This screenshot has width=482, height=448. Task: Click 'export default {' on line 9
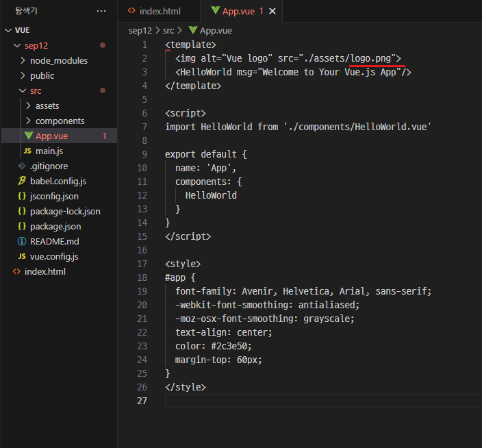tap(206, 154)
